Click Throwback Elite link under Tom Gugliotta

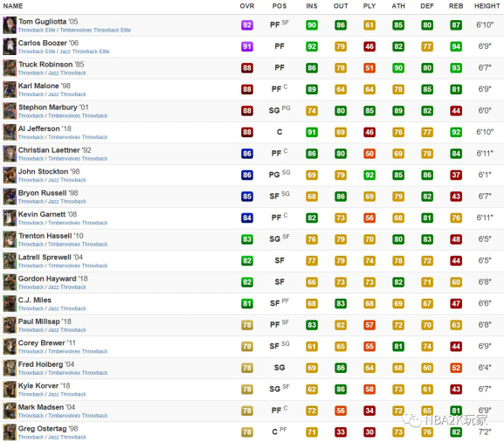point(37,31)
